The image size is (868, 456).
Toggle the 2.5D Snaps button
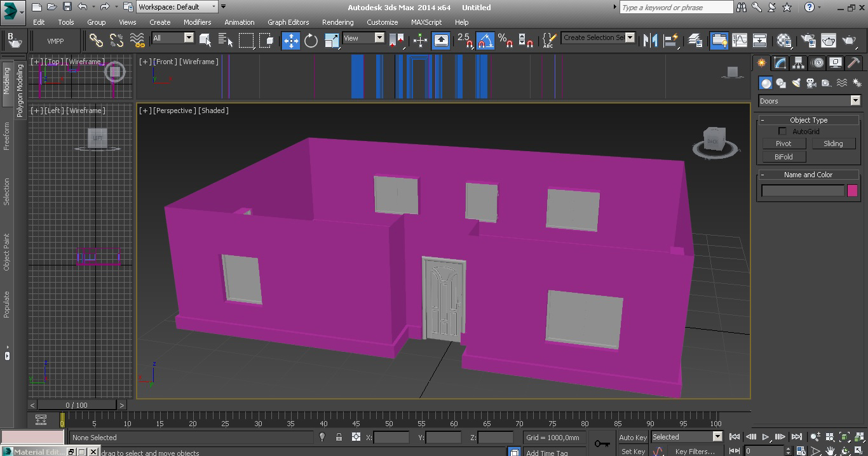[465, 41]
